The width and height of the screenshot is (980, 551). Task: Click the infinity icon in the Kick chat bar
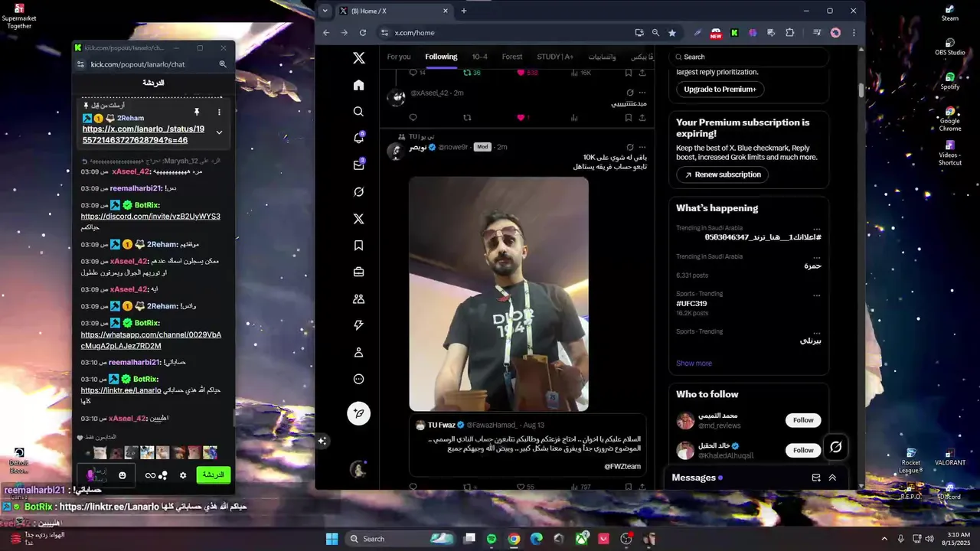click(150, 475)
